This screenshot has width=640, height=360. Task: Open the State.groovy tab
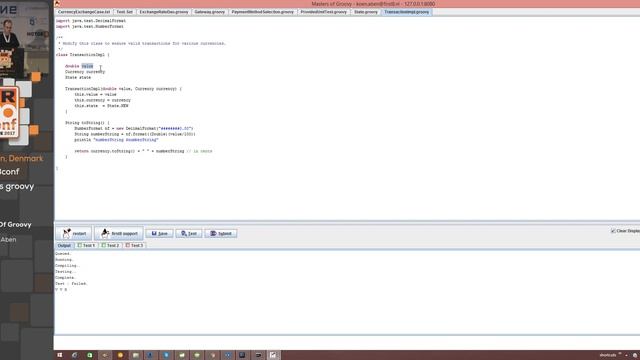[366, 12]
